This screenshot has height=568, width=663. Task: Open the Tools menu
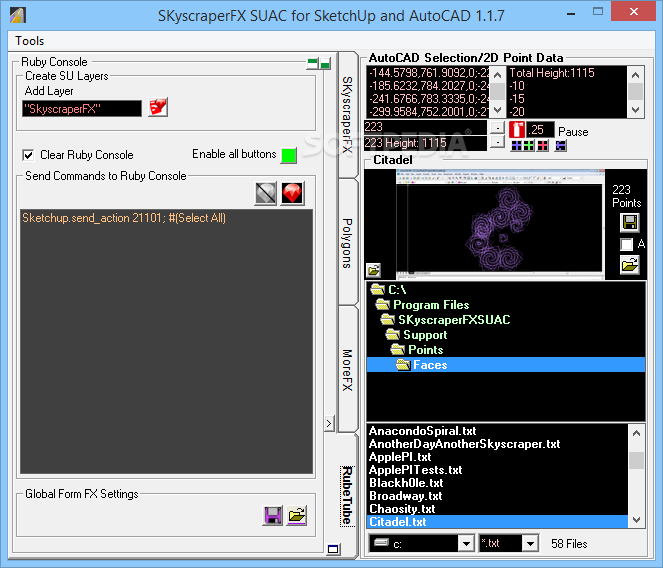point(30,41)
